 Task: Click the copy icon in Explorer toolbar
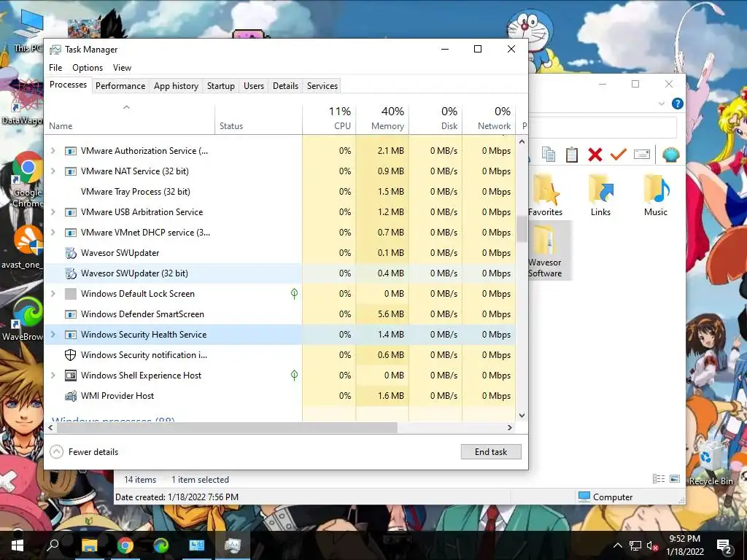(549, 155)
